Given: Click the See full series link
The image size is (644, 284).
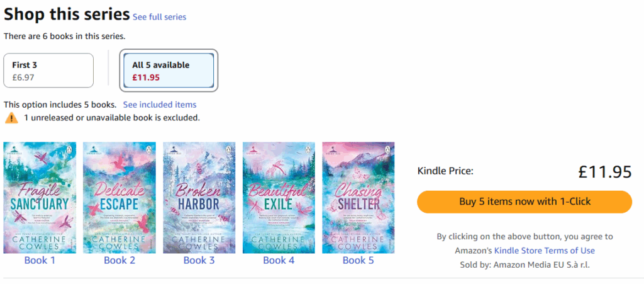Looking at the screenshot, I should click(x=159, y=17).
